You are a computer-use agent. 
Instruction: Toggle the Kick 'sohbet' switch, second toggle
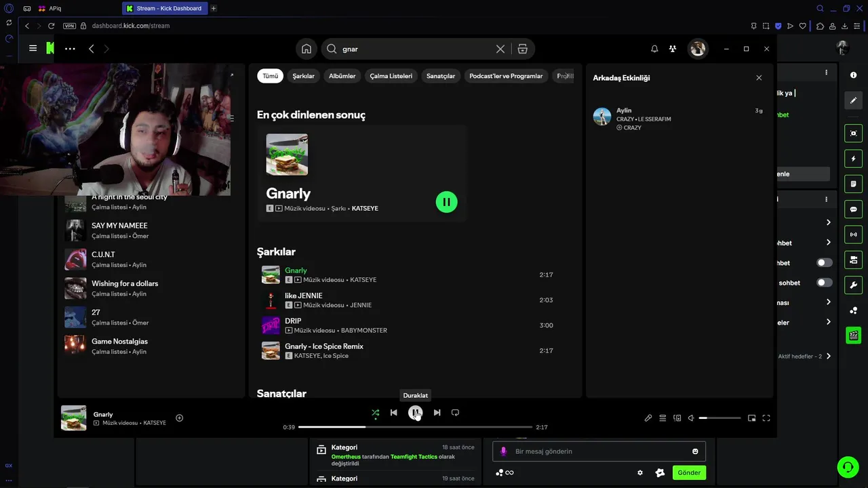point(825,283)
